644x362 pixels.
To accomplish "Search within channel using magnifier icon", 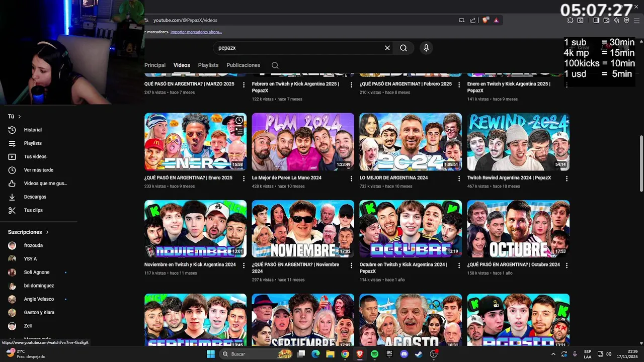I will pos(275,65).
